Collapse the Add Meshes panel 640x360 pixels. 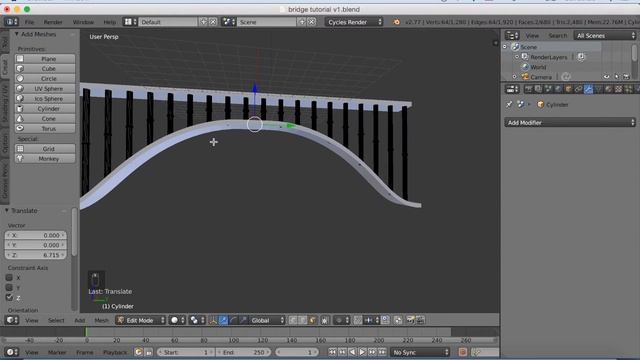[x=17, y=34]
